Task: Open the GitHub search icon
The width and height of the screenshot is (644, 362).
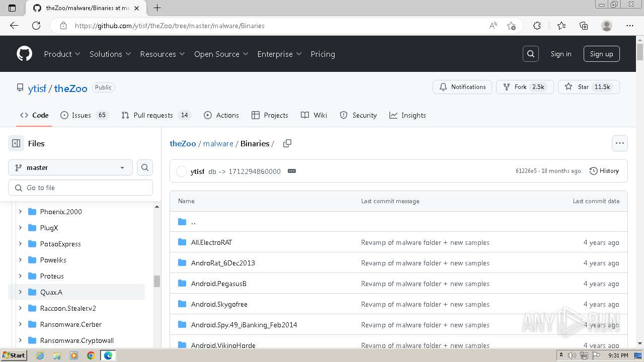Action: [x=531, y=54]
